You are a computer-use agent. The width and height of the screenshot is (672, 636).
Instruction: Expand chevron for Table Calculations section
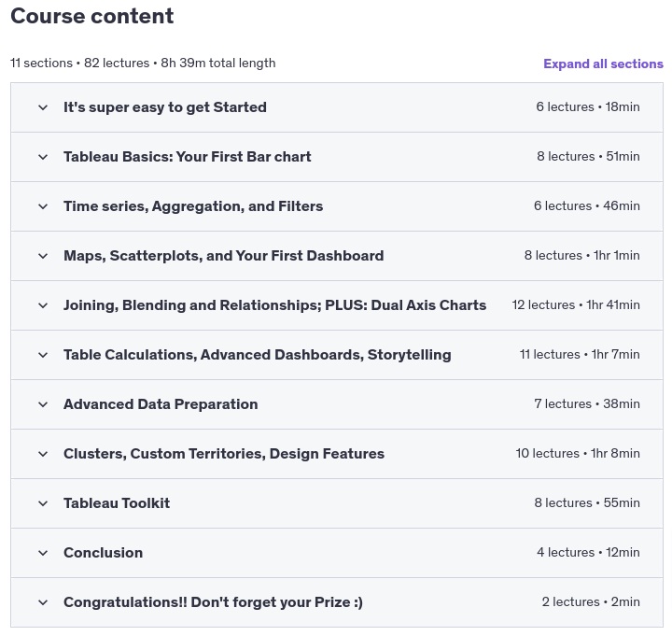point(43,355)
